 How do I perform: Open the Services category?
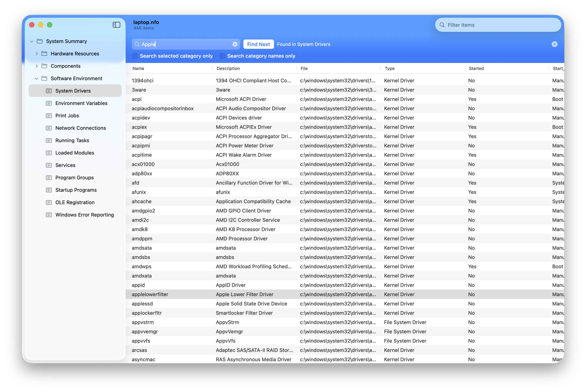click(65, 165)
